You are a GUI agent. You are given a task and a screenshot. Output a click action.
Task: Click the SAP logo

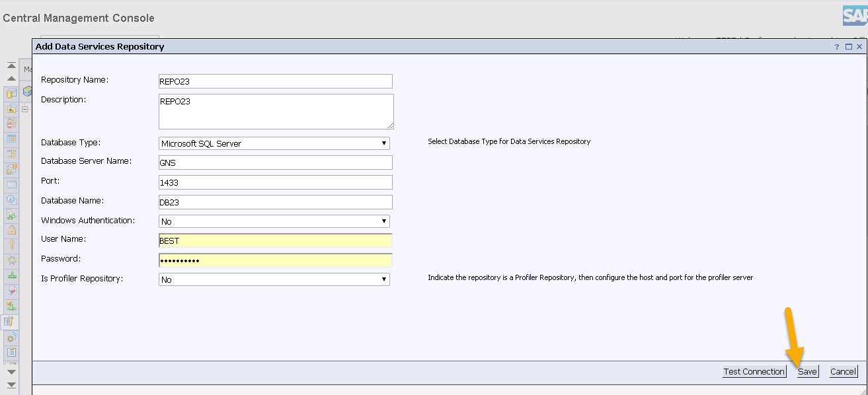[x=855, y=17]
